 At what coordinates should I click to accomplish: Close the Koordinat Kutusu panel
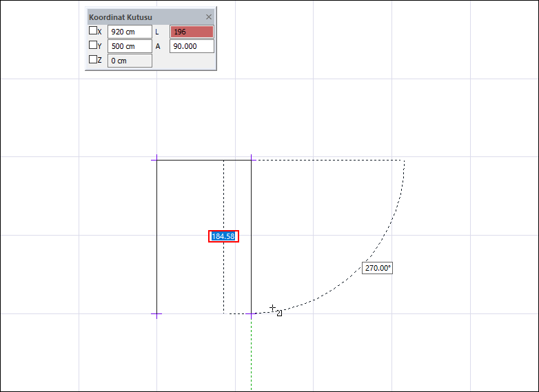click(209, 17)
